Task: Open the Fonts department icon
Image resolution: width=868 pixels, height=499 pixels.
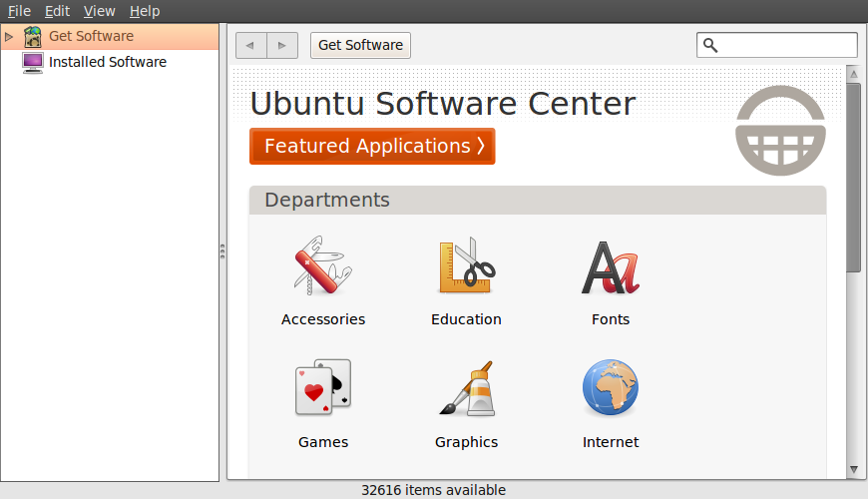Action: 610,266
